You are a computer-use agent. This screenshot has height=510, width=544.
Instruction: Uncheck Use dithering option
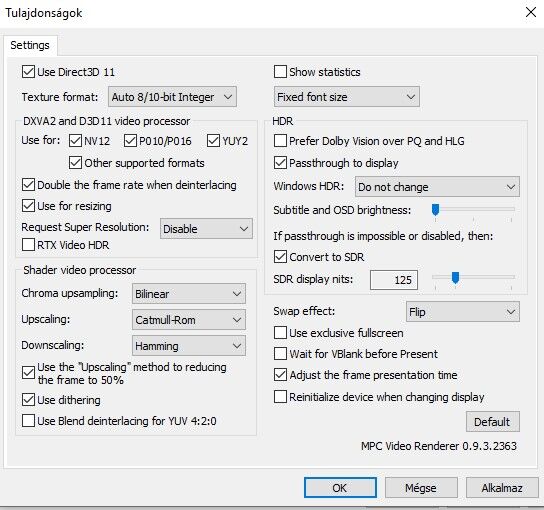tap(28, 400)
